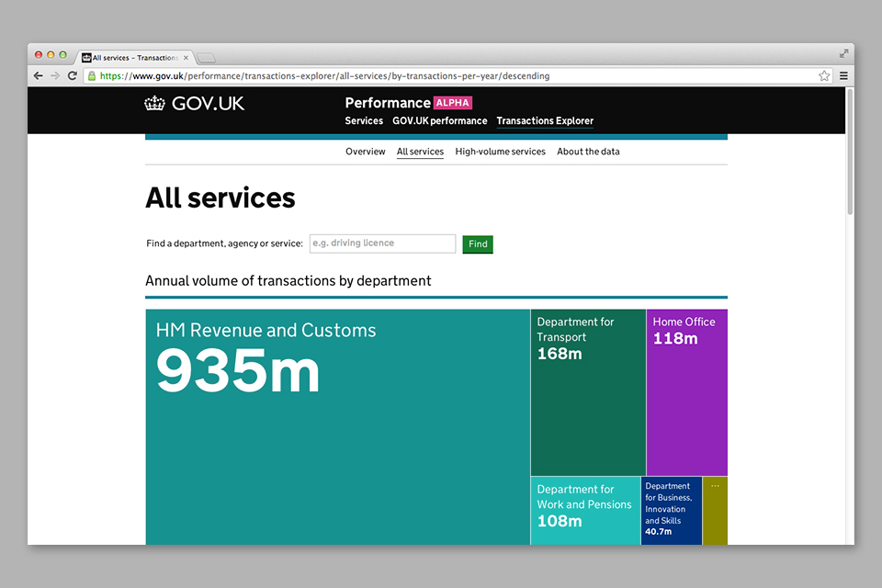Select the purple Home Office block
Screen dimensions: 882x588
(x=687, y=392)
